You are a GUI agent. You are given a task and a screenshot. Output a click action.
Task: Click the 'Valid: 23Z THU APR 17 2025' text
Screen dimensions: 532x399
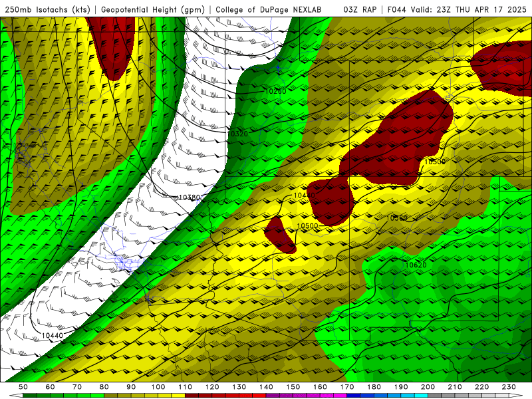pyautogui.click(x=469, y=9)
